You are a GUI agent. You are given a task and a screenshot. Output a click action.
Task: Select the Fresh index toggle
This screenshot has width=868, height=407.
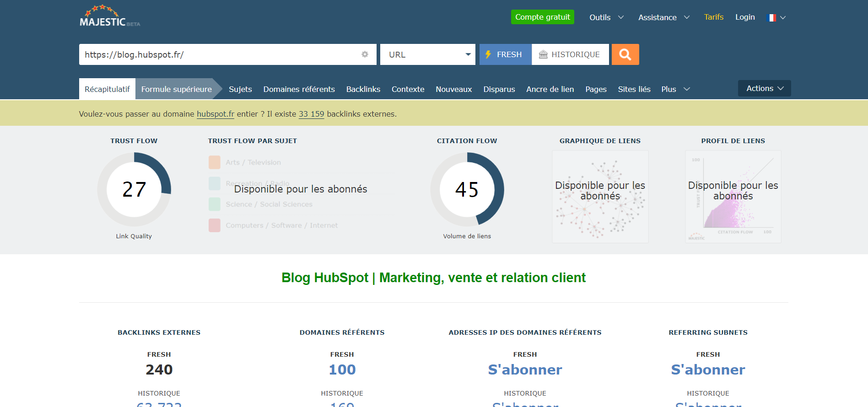coord(505,54)
